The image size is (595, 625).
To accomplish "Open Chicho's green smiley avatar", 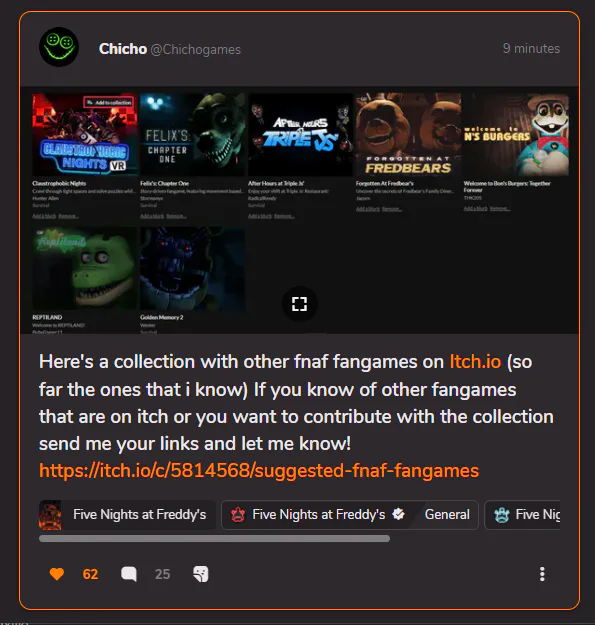I will tap(59, 47).
